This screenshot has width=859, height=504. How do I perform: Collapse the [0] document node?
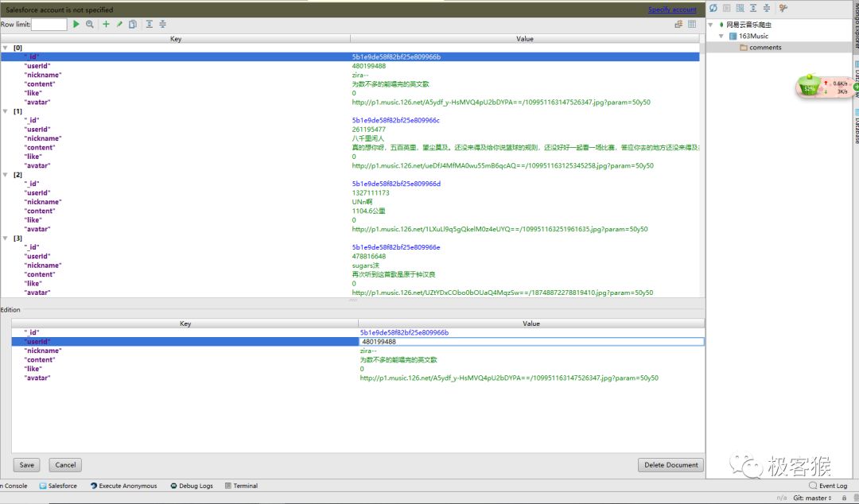point(6,48)
